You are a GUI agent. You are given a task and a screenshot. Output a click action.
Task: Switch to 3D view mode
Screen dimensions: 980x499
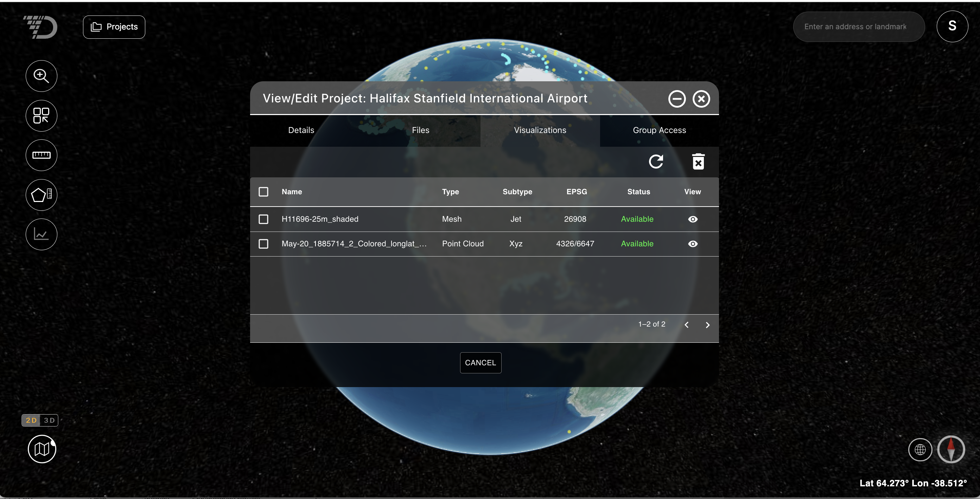coord(49,420)
